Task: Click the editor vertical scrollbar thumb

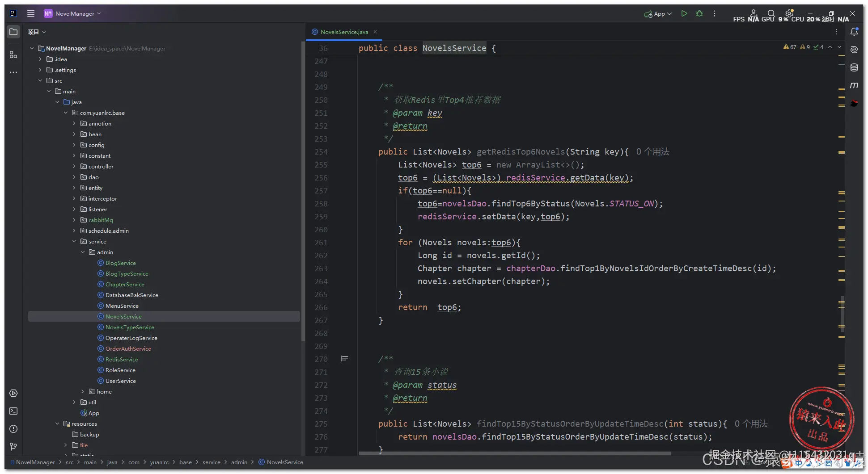Action: pos(843,315)
